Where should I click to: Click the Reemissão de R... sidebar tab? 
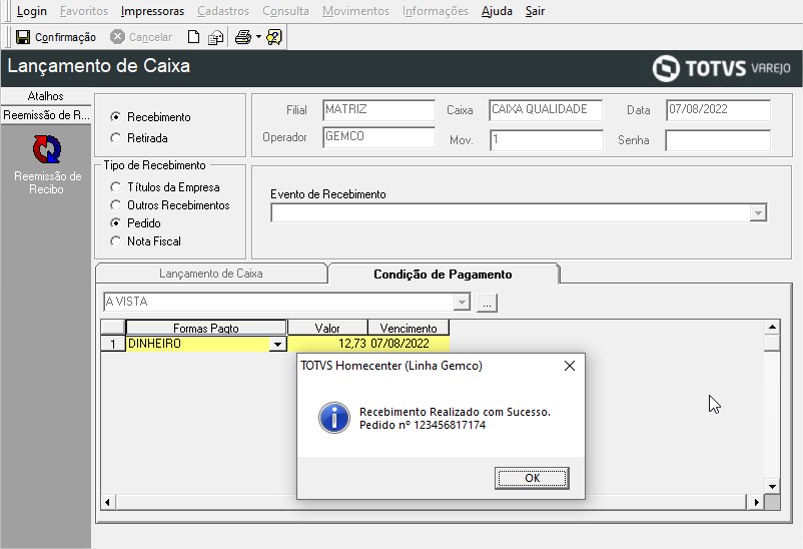click(x=46, y=115)
